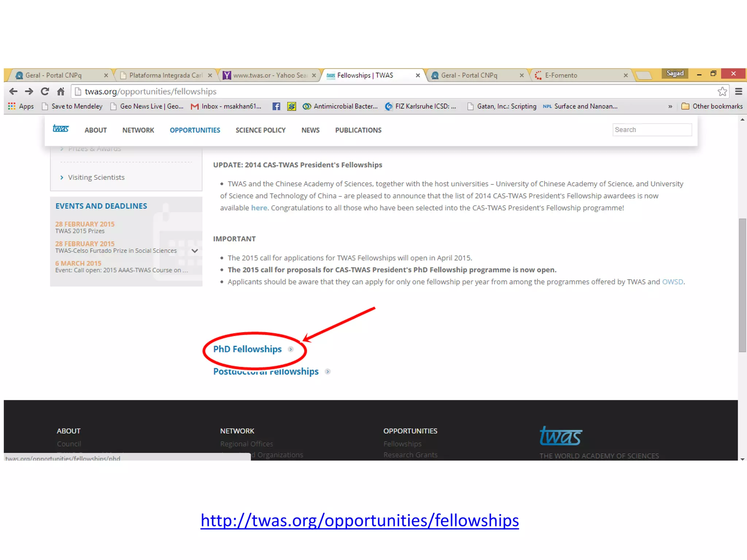Open Surface and Nanoan... bookmark
This screenshot has width=747, height=560.
(580, 106)
